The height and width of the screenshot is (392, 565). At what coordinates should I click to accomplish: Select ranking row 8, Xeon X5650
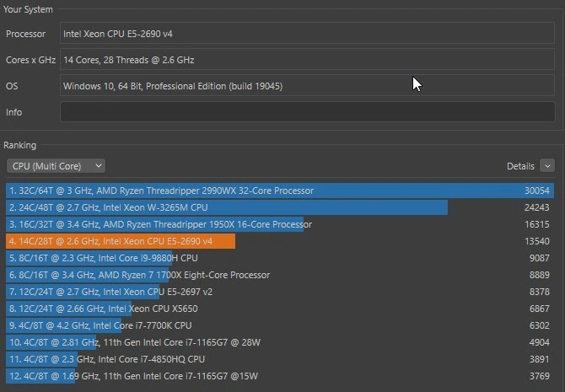coord(280,309)
